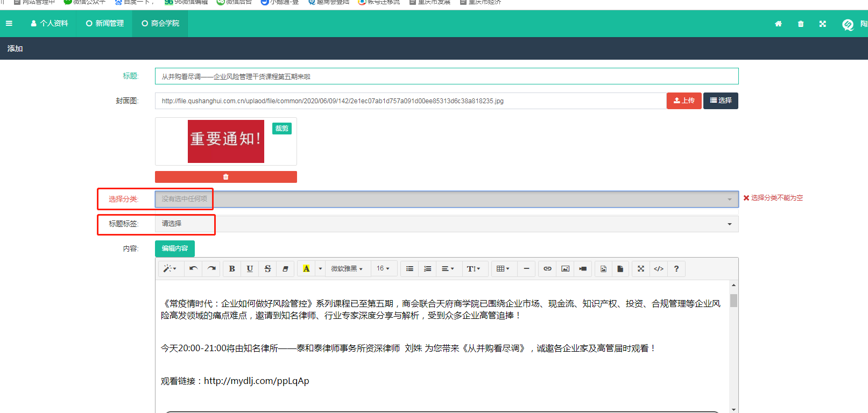Apply the yellow highlight color swatch
This screenshot has height=413, width=868.
[306, 269]
